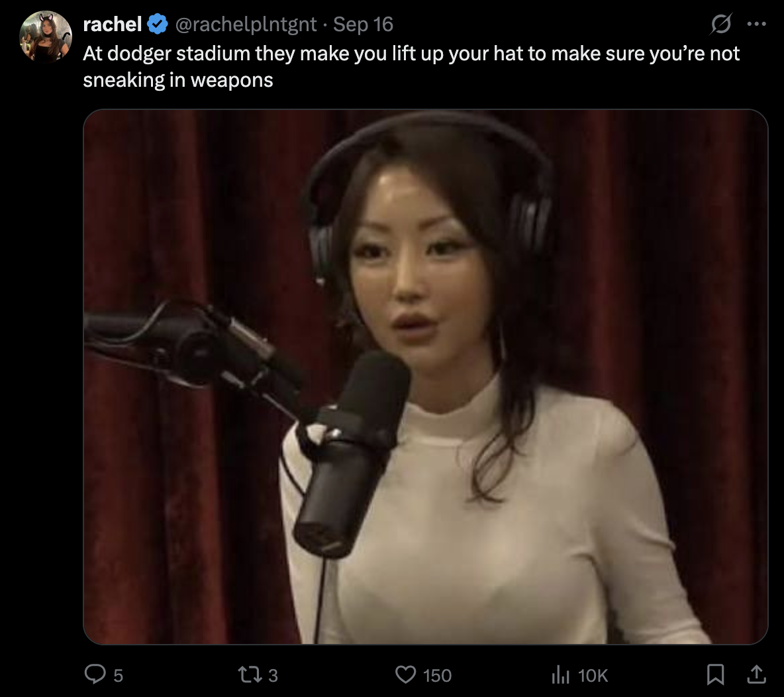Click the Grok explain-post icon

pos(721,23)
